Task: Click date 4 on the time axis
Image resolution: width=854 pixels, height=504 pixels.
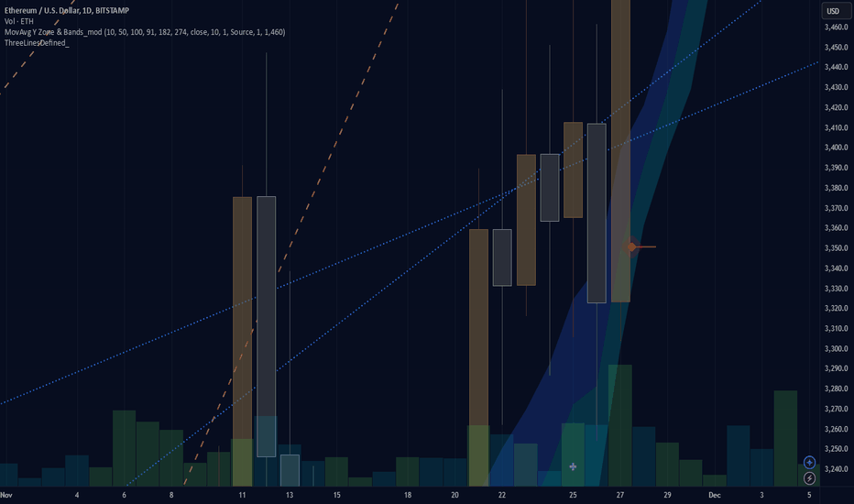Action: [x=77, y=495]
